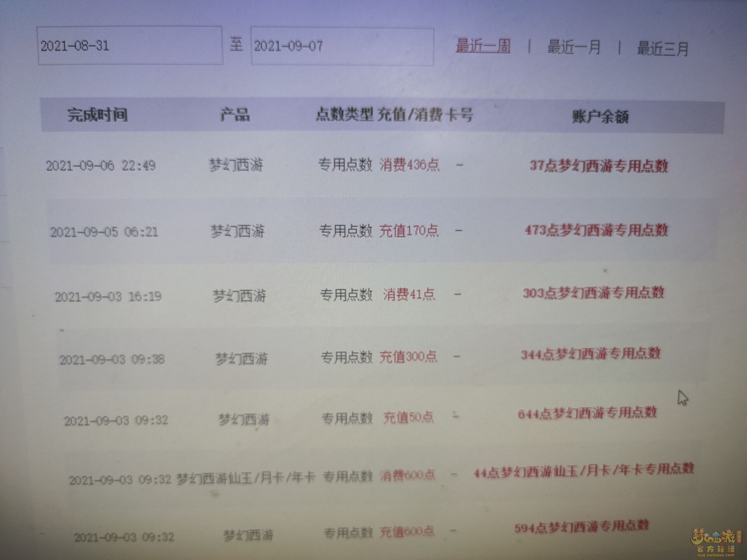Click the 点数类型 充值/消费卡号 header

(x=394, y=115)
